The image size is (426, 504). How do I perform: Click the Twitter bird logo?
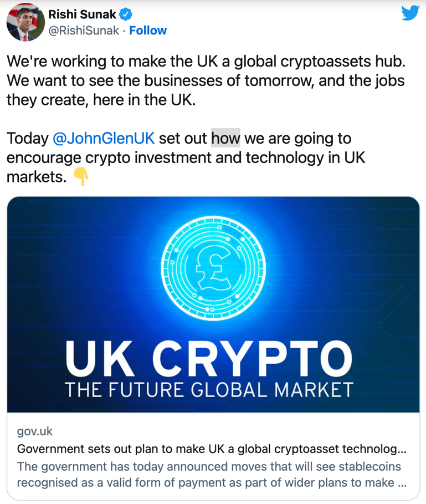click(x=410, y=13)
